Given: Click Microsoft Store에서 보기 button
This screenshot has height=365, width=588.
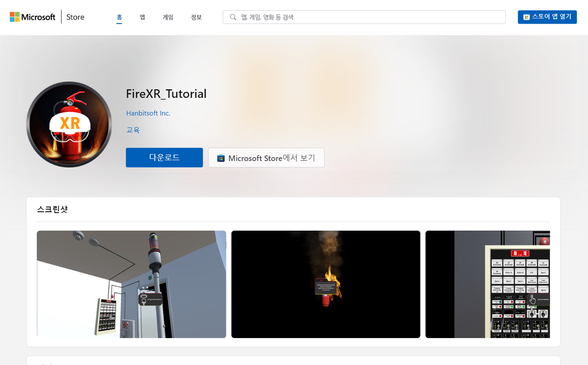Looking at the screenshot, I should point(266,158).
